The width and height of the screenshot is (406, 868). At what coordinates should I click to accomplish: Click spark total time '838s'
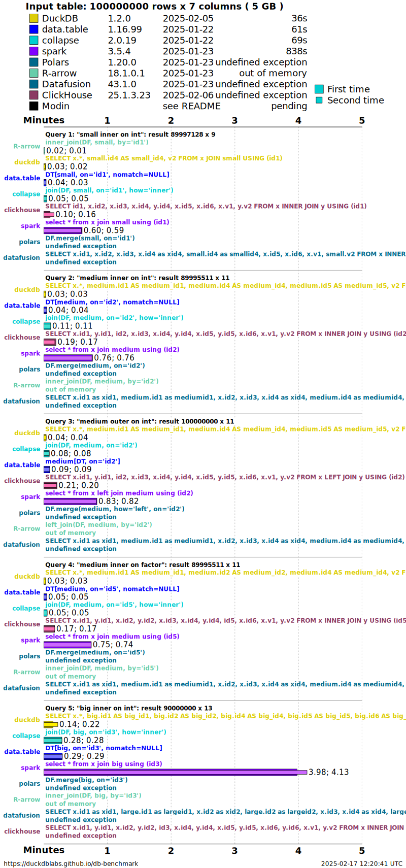[x=296, y=51]
